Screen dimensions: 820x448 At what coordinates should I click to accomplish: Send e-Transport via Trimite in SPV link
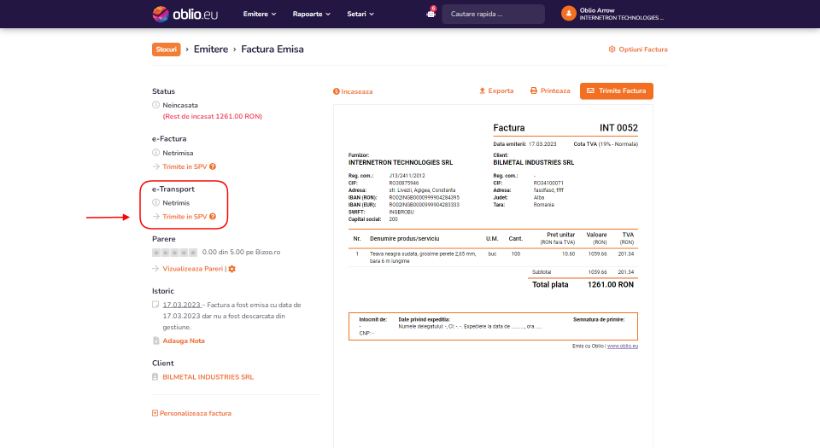click(185, 216)
